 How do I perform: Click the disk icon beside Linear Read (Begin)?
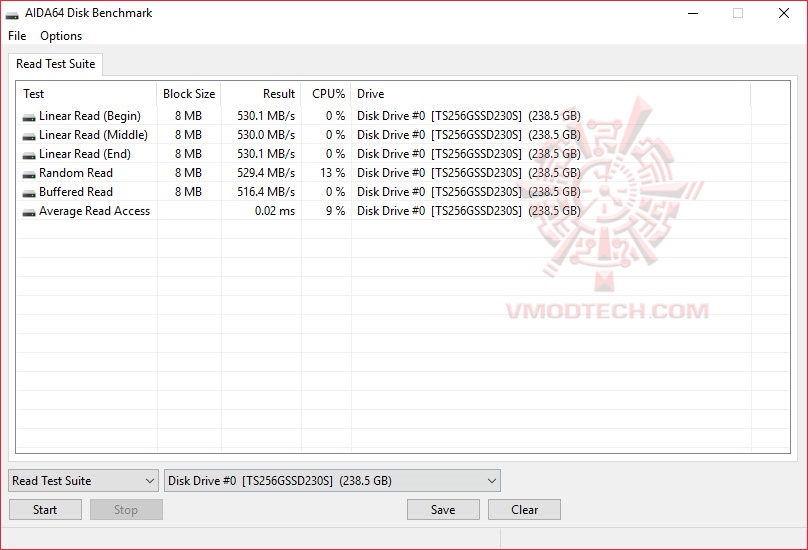29,118
